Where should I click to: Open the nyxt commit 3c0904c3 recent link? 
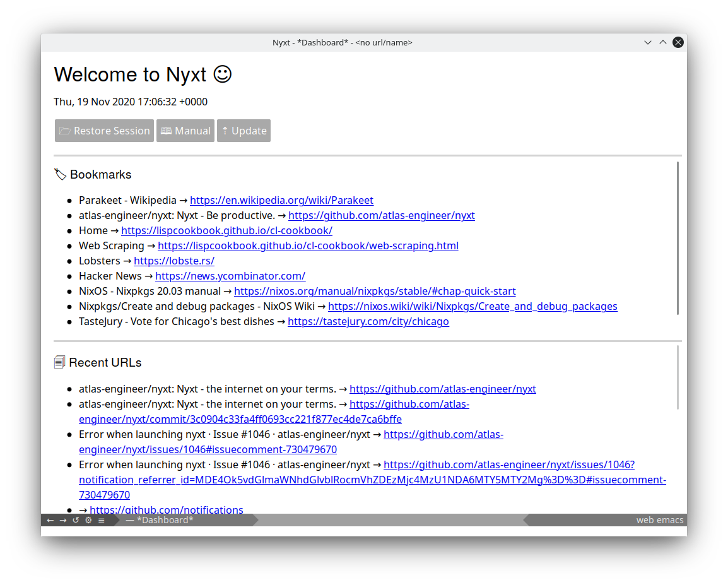pos(240,420)
